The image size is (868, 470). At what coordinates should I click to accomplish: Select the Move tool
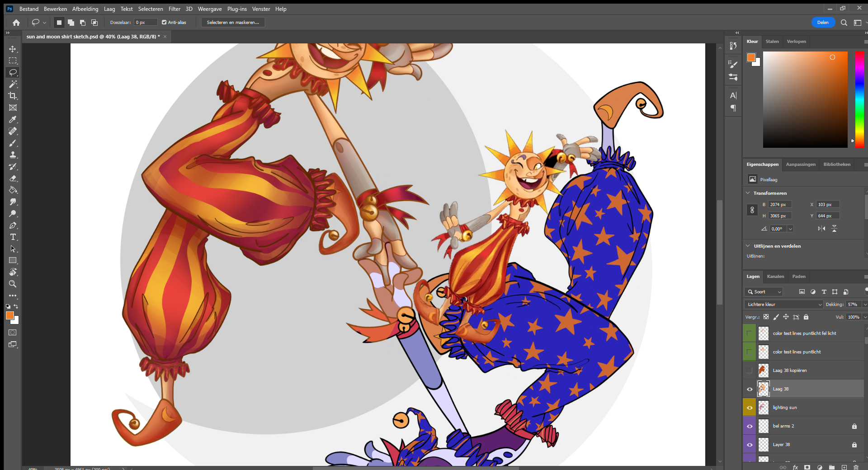tap(13, 49)
